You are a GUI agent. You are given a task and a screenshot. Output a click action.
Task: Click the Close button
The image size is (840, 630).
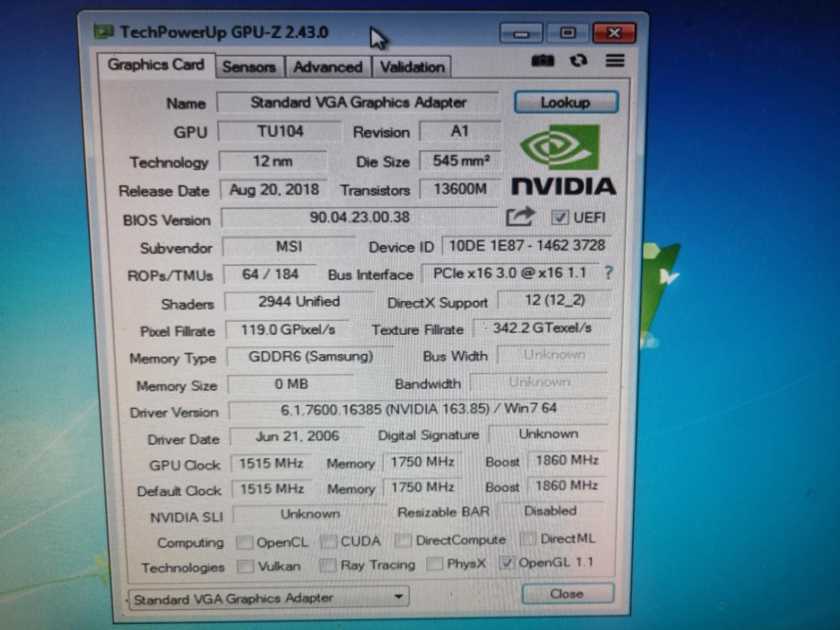[x=568, y=594]
